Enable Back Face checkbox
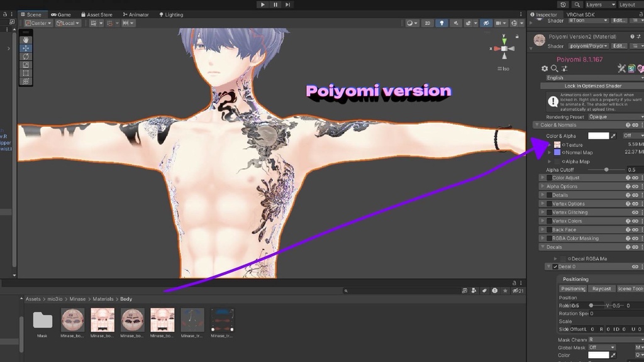 coord(549,229)
